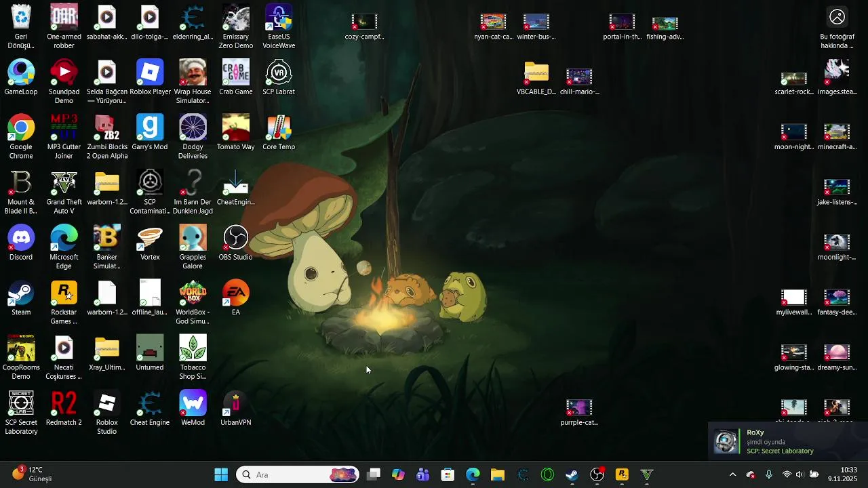Image resolution: width=868 pixels, height=488 pixels.
Task: Open the nyan-cat-ca... video file
Action: click(493, 27)
